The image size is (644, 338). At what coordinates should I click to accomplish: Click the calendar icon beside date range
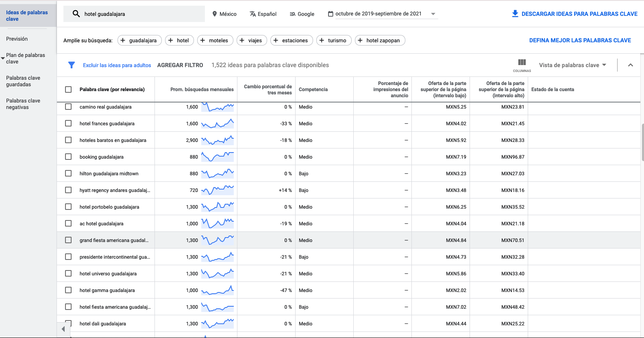(331, 14)
